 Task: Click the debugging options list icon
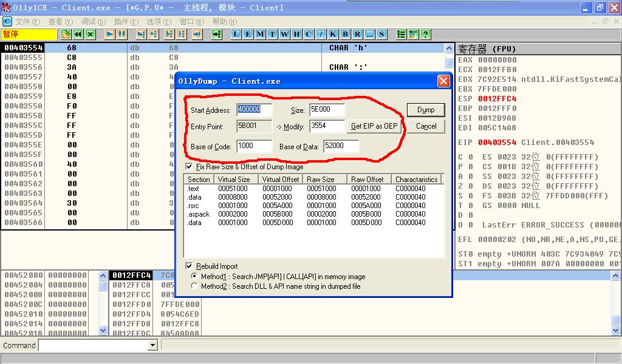pyautogui.click(x=401, y=34)
